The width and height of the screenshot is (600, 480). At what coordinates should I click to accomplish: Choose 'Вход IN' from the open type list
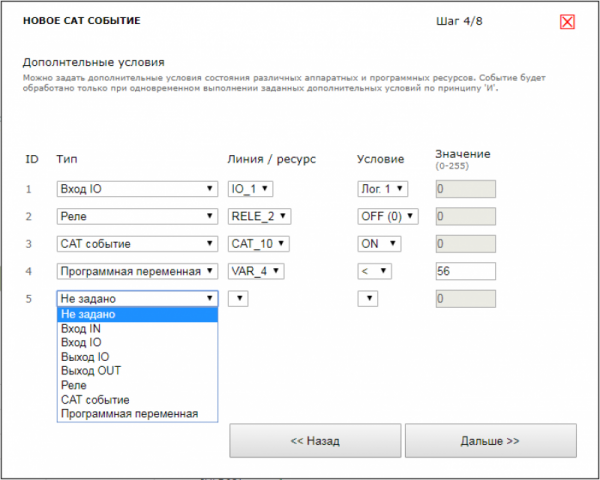(137, 328)
